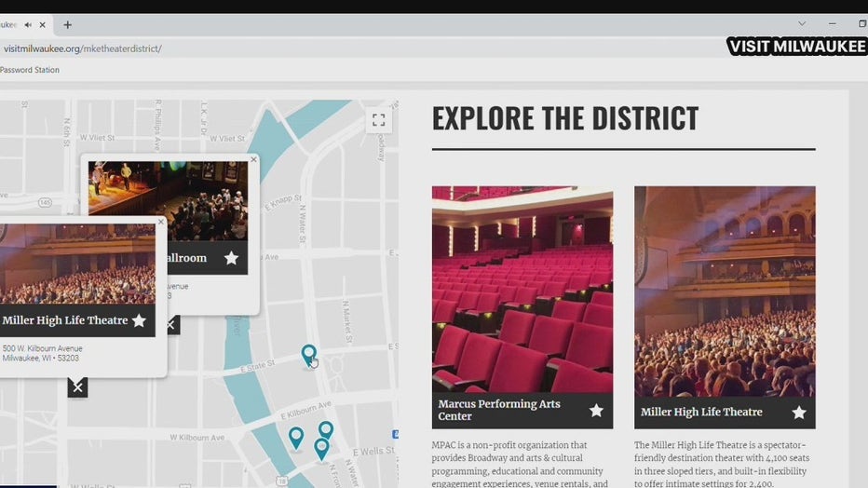Viewport: 868px width, 488px height.
Task: Click the X marker below Ballroom popup
Action: [172, 325]
